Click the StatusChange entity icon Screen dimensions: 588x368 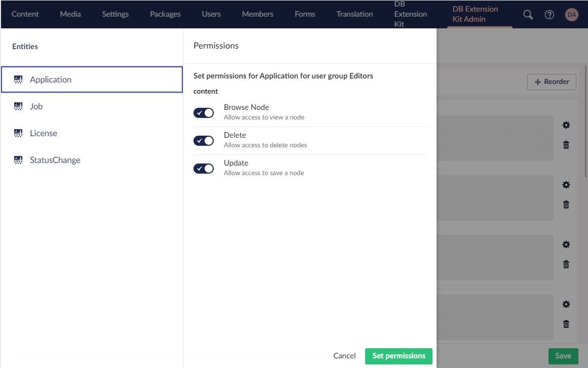(18, 159)
